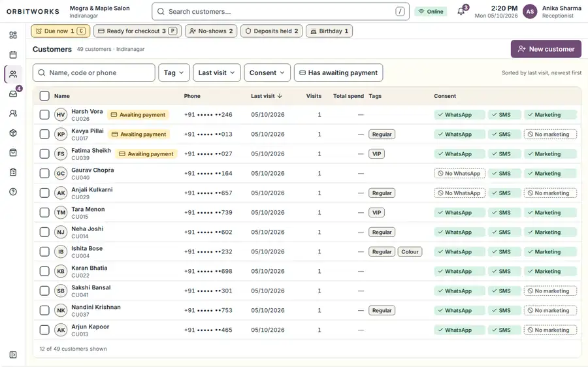Click the Phone column header

(192, 96)
